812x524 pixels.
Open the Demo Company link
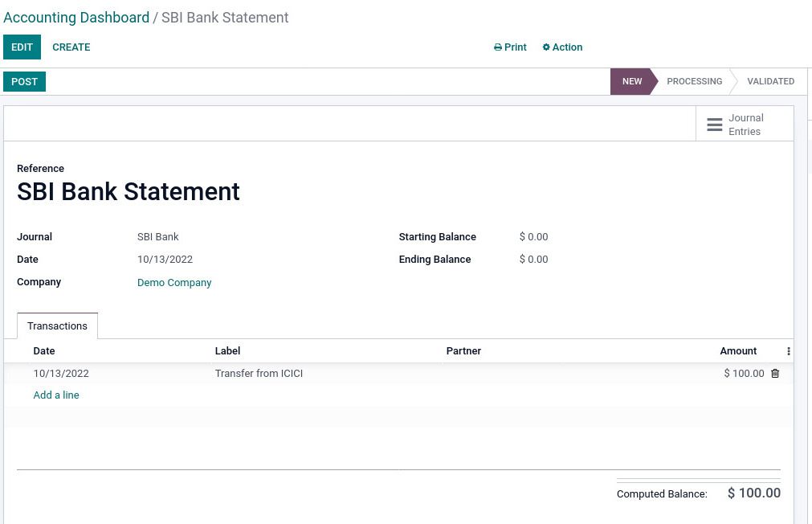pyautogui.click(x=174, y=283)
